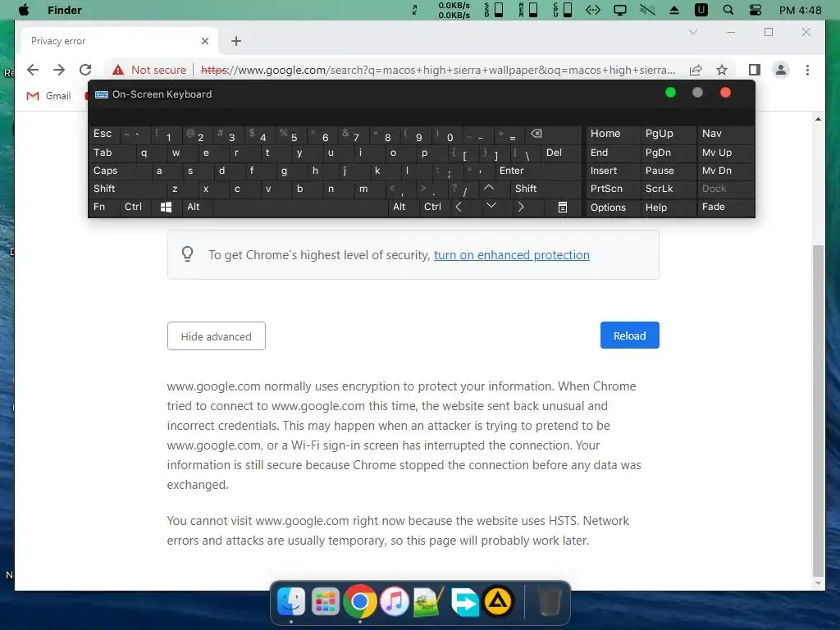Bookmark this page with star icon

[x=722, y=70]
